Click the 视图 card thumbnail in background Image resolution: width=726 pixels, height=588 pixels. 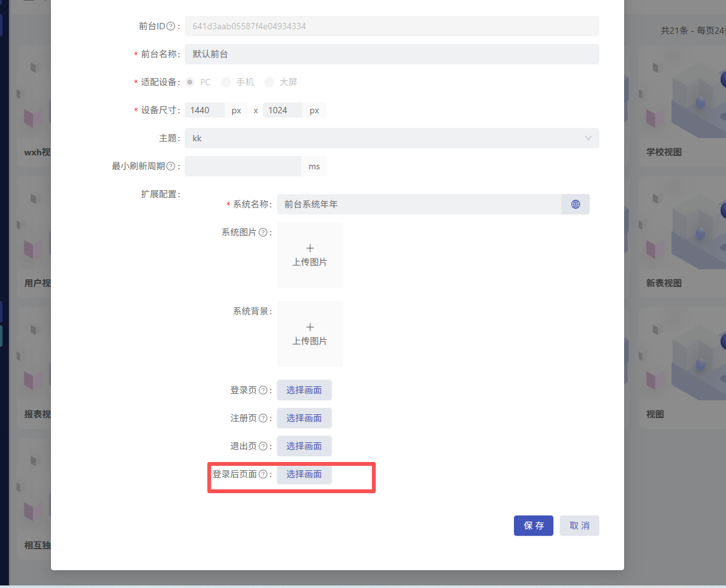pyautogui.click(x=683, y=355)
